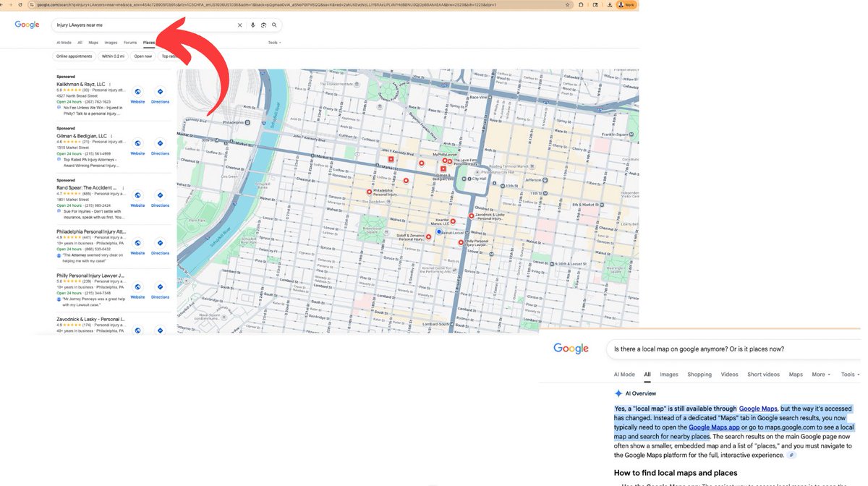Switch to the Places tab
This screenshot has width=868, height=486.
149,42
